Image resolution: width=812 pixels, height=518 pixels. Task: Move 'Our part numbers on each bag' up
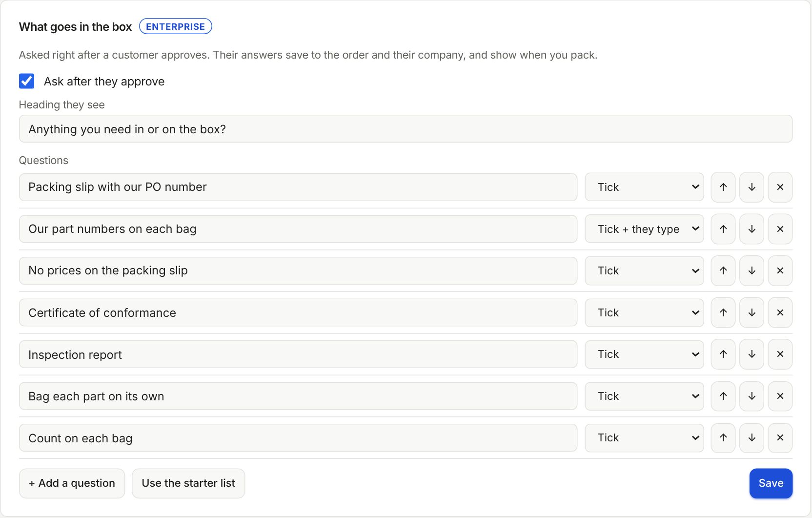723,229
